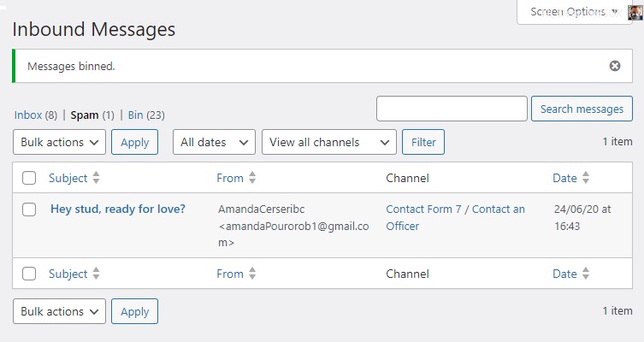Click sort arrows beside top Date header
644x342 pixels.
tap(585, 178)
